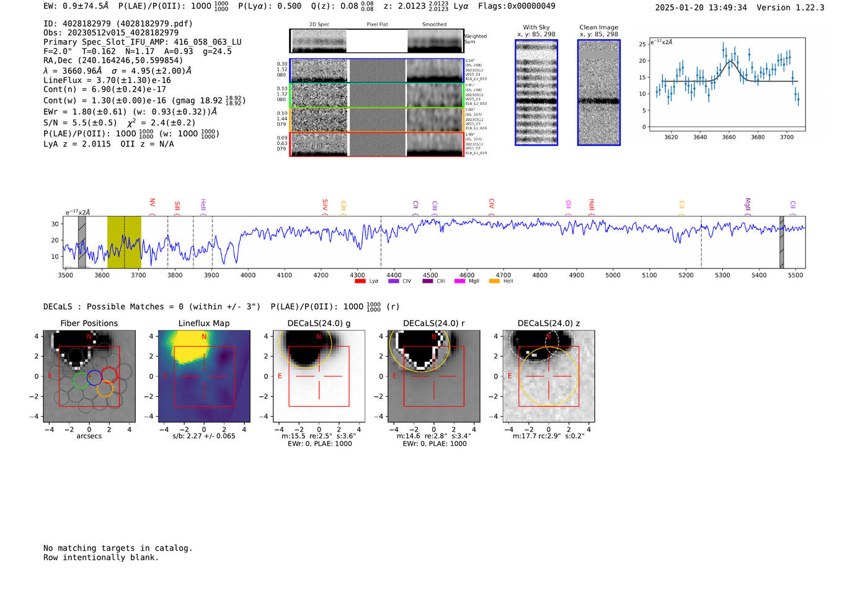The height and width of the screenshot is (591, 868).
Task: Click the "m:17.7 rc:2.9" s:0.2"" caption
Action: [x=549, y=436]
